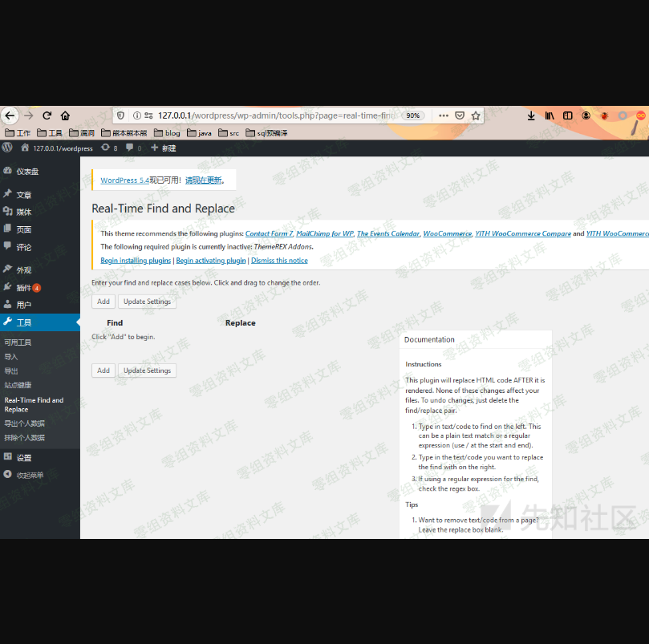
Task: Click the Dismiss this notice link
Action: [279, 261]
